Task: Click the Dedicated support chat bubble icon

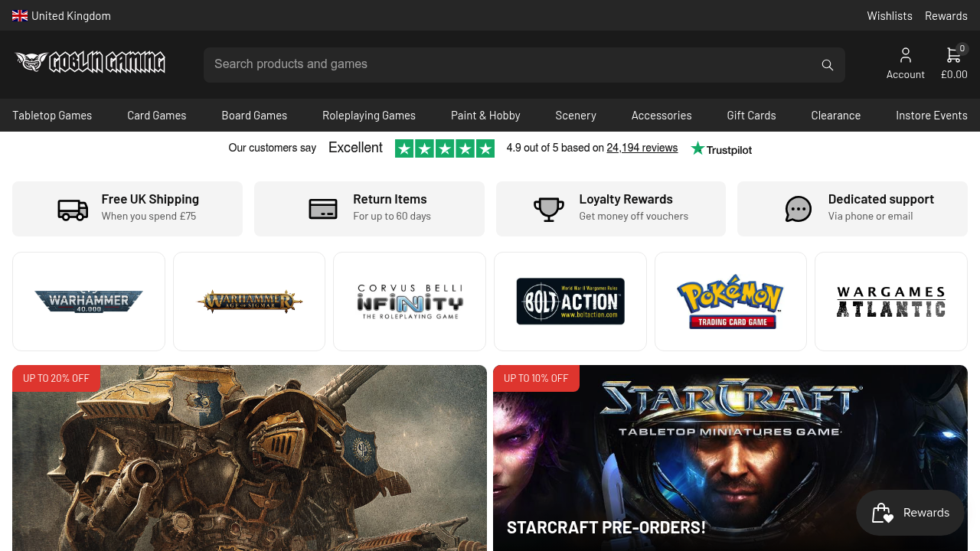Action: click(799, 209)
